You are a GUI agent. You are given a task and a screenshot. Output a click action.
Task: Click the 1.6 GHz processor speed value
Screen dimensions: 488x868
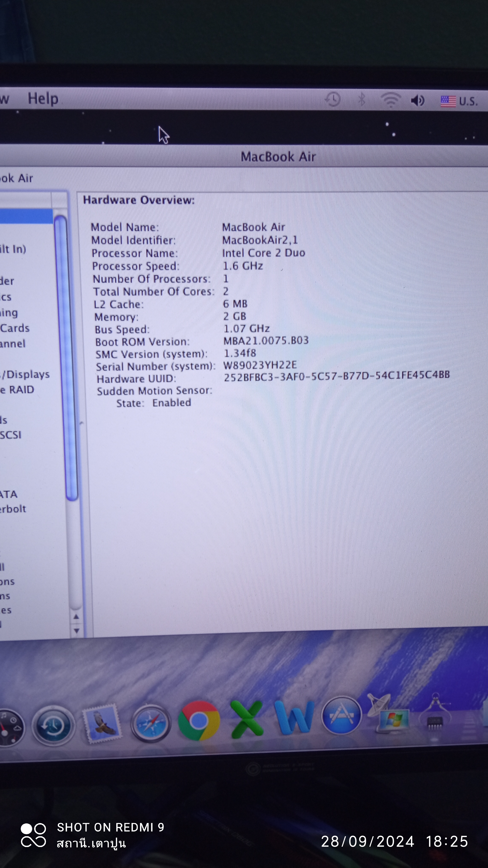tap(243, 266)
